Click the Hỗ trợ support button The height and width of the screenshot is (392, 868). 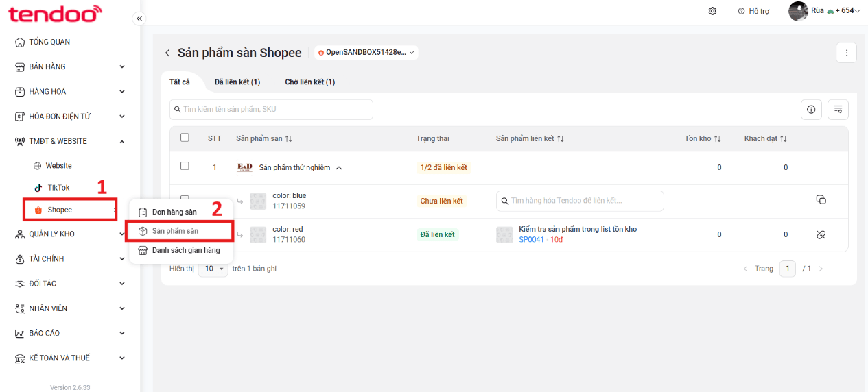click(753, 11)
